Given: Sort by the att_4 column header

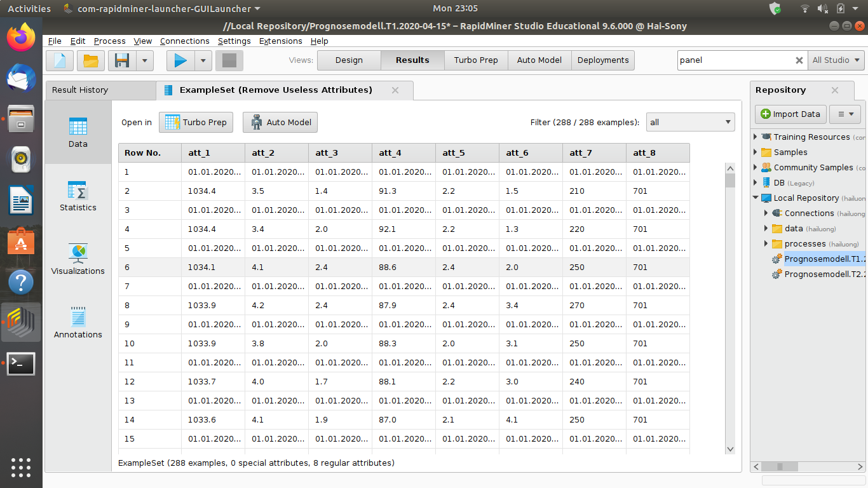Looking at the screenshot, I should 403,152.
